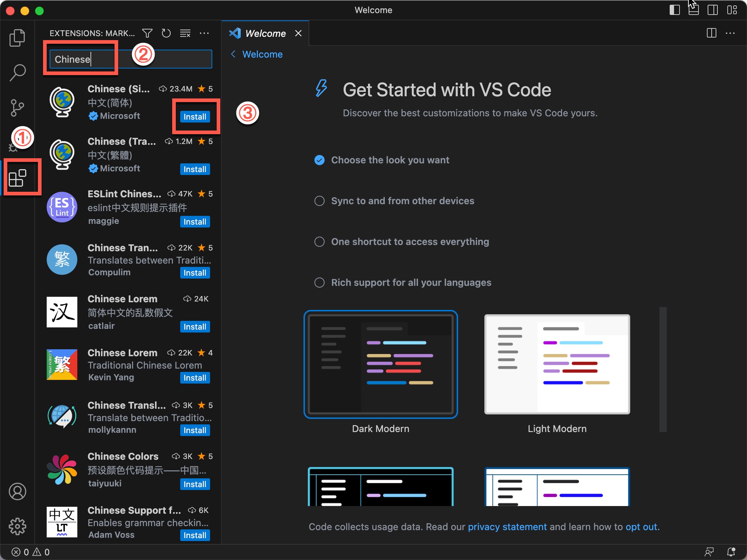Open the Explorer view in activity bar

(17, 38)
